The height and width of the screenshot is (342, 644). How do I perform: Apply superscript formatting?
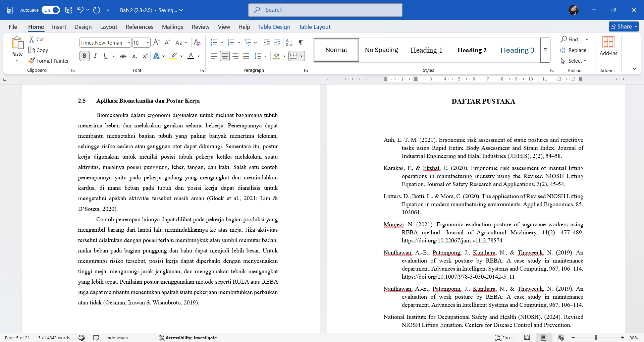[145, 56]
